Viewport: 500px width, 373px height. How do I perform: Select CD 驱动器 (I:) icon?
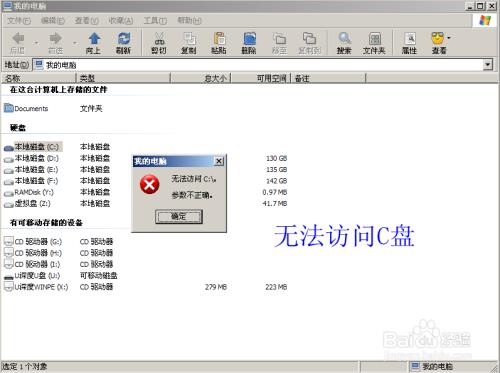tap(9, 264)
